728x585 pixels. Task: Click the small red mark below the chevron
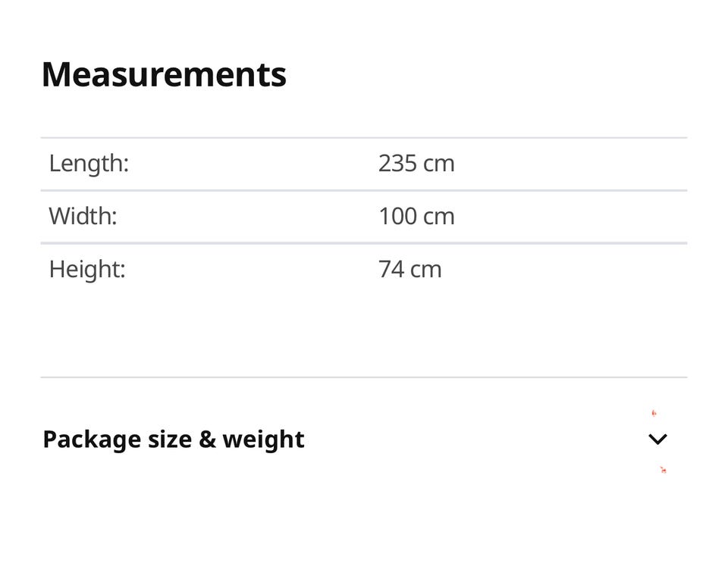click(663, 470)
